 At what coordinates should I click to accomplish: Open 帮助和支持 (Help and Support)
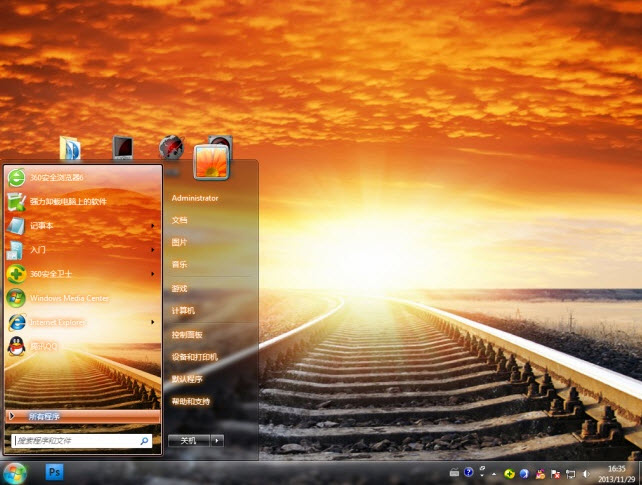click(190, 401)
